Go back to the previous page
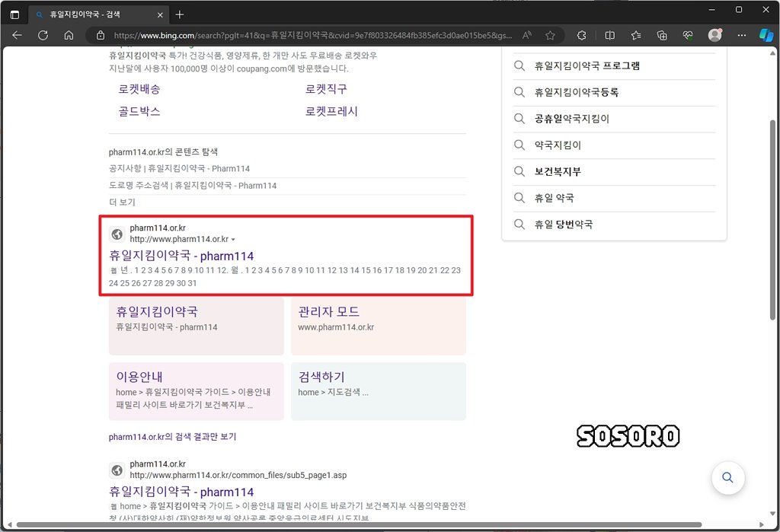The image size is (780, 532). (x=17, y=35)
